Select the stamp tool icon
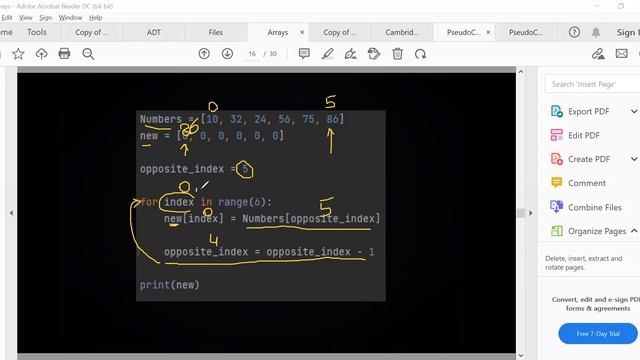 [374, 53]
